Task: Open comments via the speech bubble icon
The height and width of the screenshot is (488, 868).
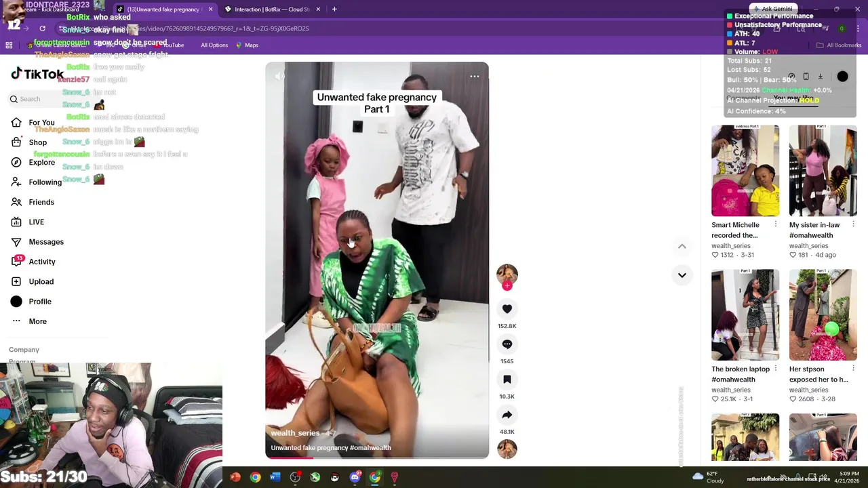Action: click(x=507, y=344)
